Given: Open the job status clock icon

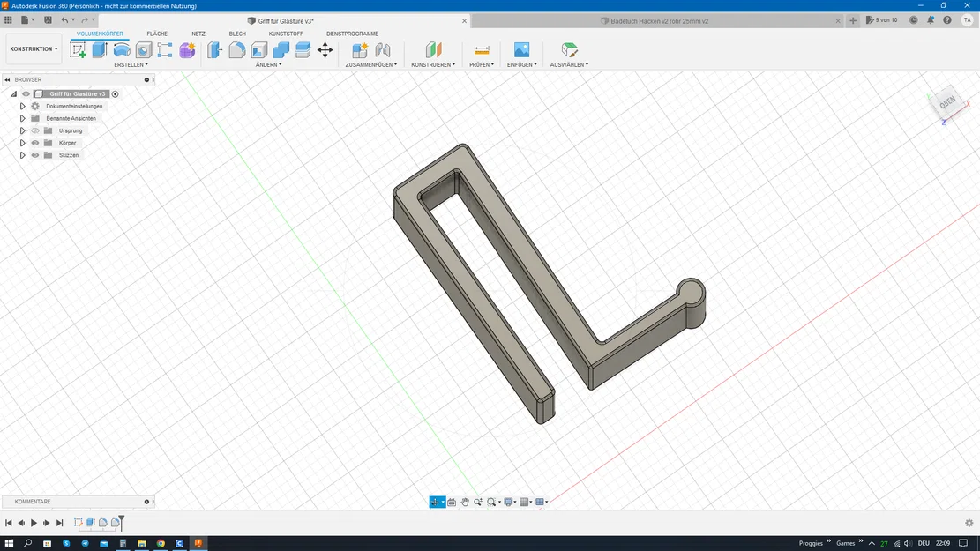Looking at the screenshot, I should pyautogui.click(x=913, y=20).
